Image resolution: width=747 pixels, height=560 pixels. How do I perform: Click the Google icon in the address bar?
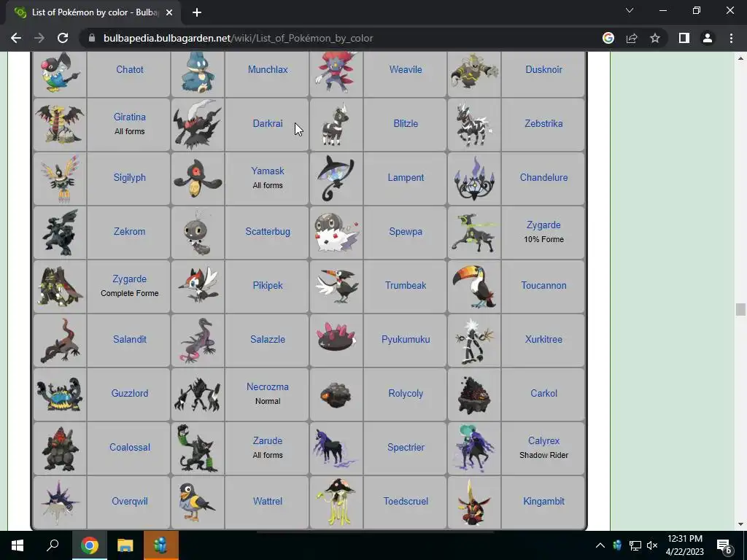click(608, 38)
